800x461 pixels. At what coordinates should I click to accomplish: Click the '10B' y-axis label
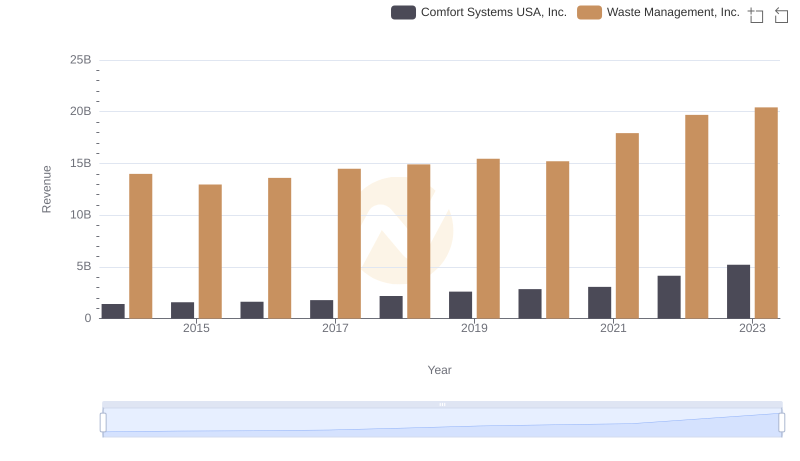pos(81,215)
